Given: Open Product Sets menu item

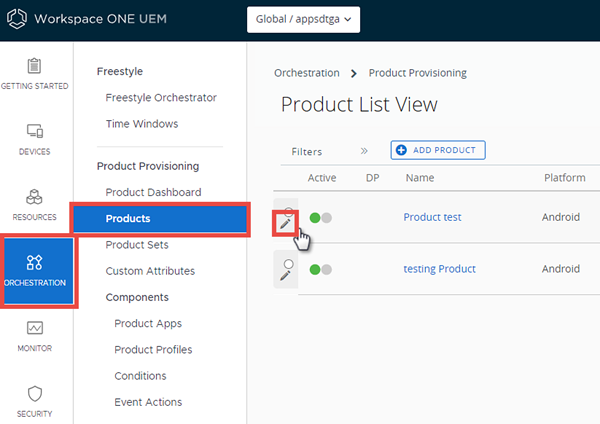Looking at the screenshot, I should (137, 245).
